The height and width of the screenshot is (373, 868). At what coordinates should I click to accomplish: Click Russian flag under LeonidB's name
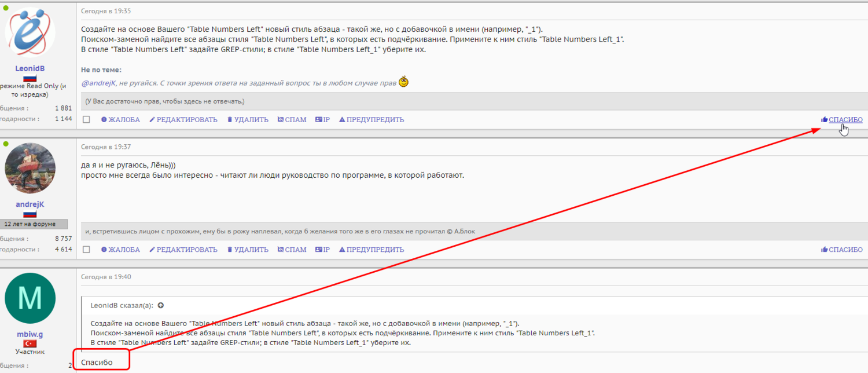pyautogui.click(x=30, y=78)
